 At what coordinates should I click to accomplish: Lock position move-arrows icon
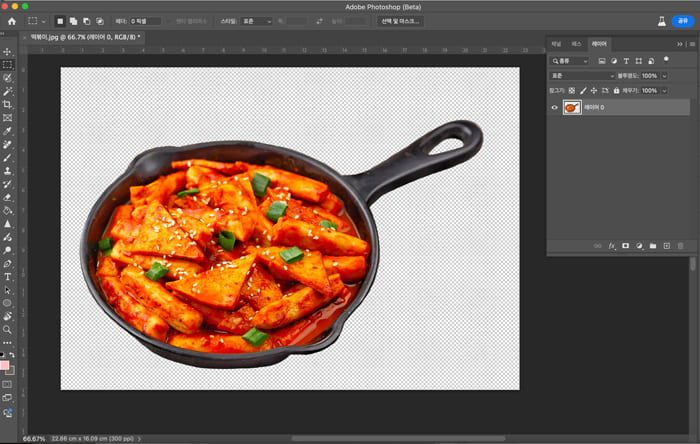coord(594,91)
